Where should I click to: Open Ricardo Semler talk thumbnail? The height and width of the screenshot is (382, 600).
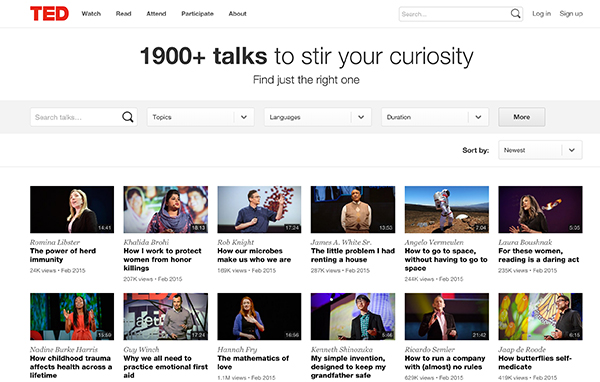(447, 317)
